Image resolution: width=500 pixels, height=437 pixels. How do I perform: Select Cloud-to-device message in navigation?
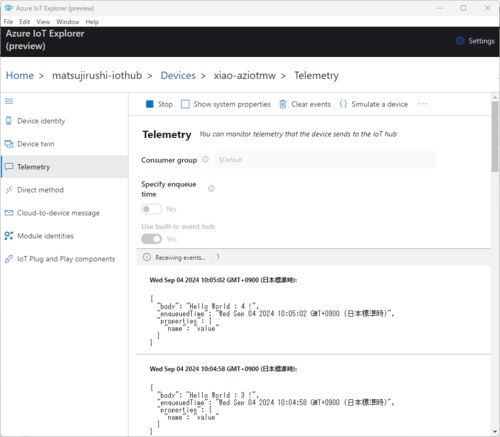(x=58, y=213)
